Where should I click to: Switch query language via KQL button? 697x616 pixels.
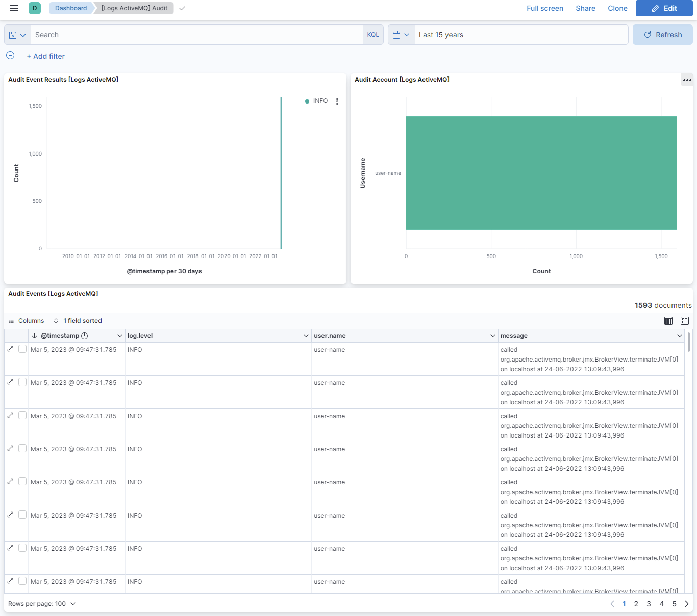(x=373, y=35)
